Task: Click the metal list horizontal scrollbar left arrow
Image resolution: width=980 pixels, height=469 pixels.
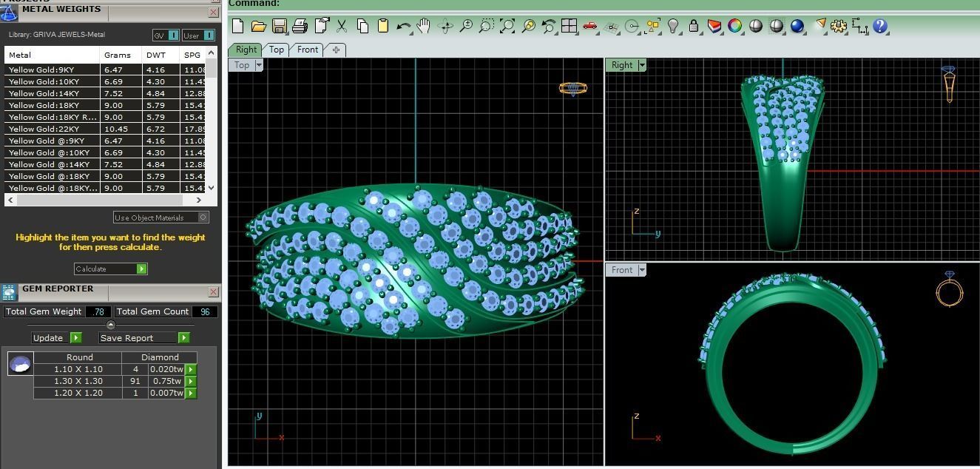Action: 10,200
